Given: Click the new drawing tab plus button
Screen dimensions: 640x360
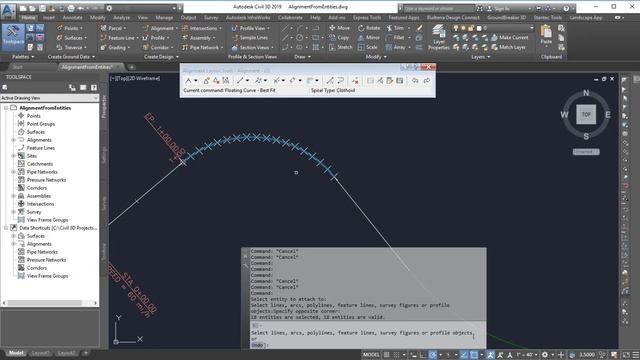Looking at the screenshot, I should coord(132,67).
